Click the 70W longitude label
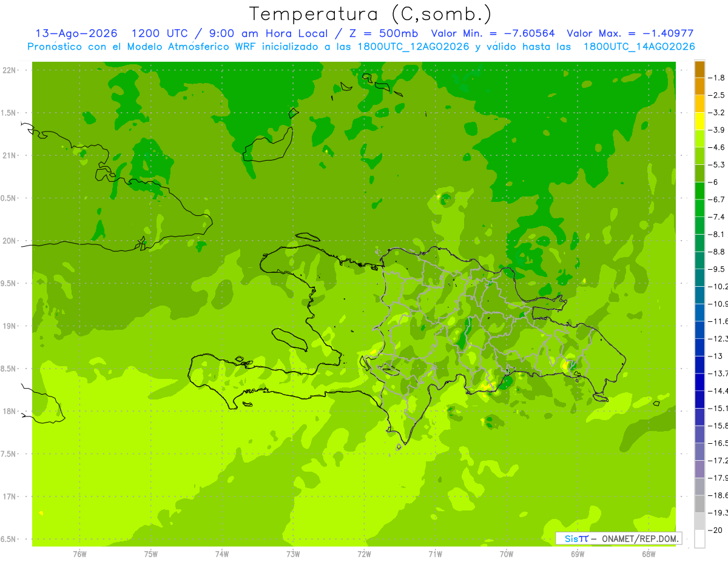 click(506, 554)
